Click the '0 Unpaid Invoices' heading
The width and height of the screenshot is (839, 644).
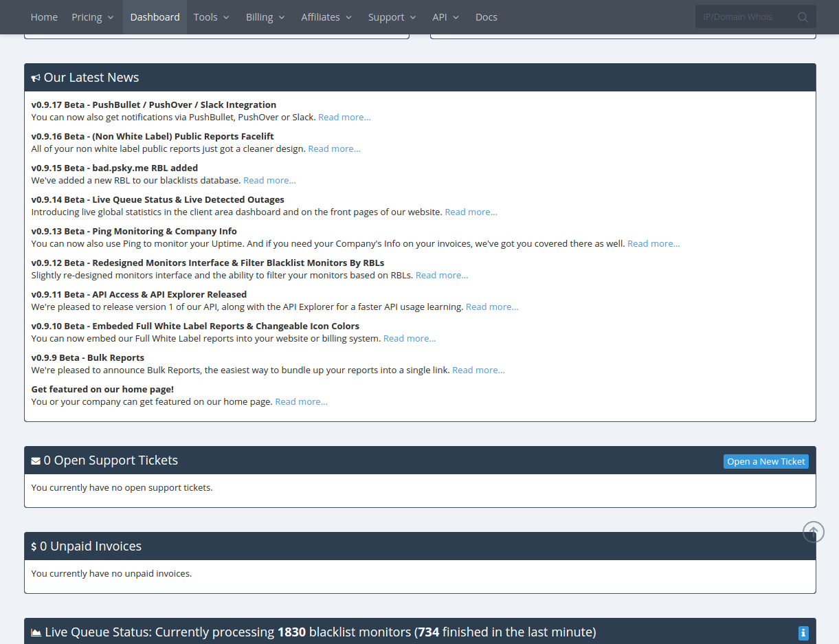coord(91,546)
